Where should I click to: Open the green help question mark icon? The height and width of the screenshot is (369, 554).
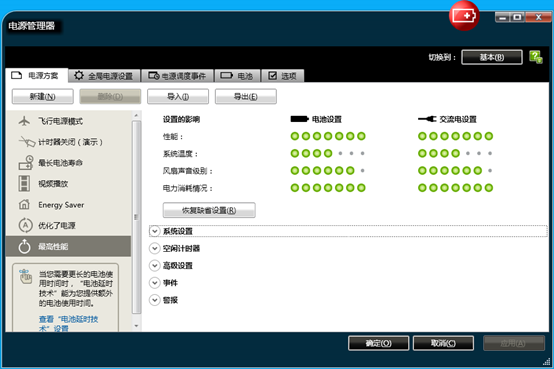coord(536,57)
